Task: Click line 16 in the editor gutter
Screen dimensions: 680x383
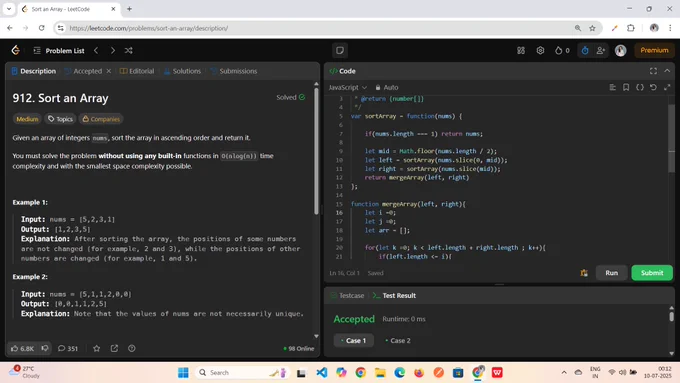Action: pyautogui.click(x=339, y=213)
